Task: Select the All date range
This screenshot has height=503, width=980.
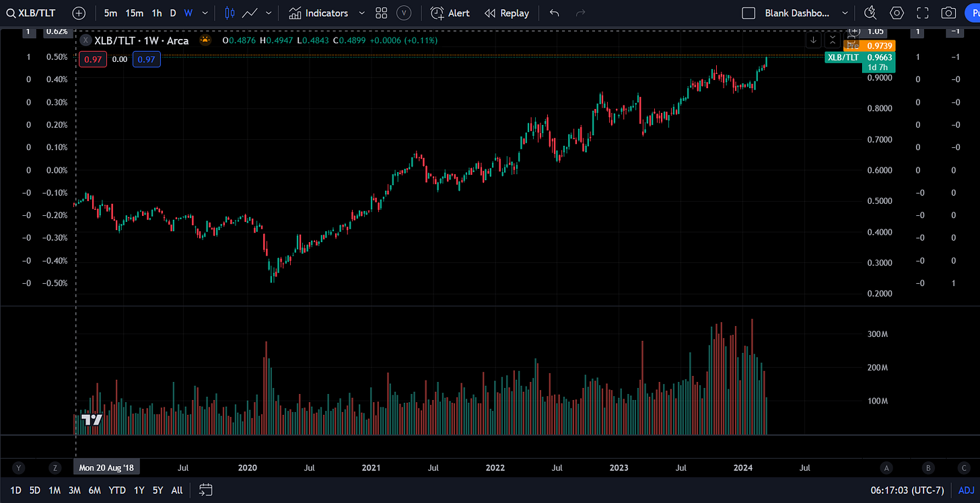Action: tap(177, 490)
